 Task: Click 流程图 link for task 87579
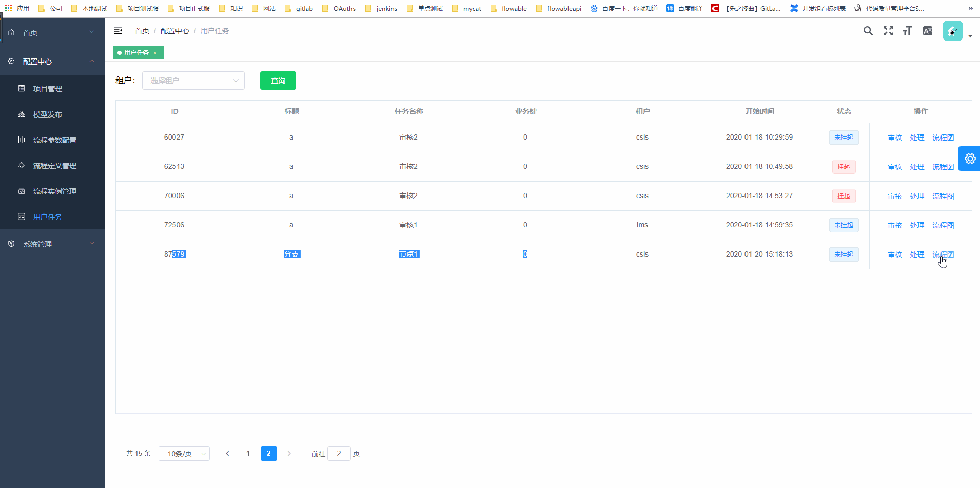pyautogui.click(x=943, y=255)
